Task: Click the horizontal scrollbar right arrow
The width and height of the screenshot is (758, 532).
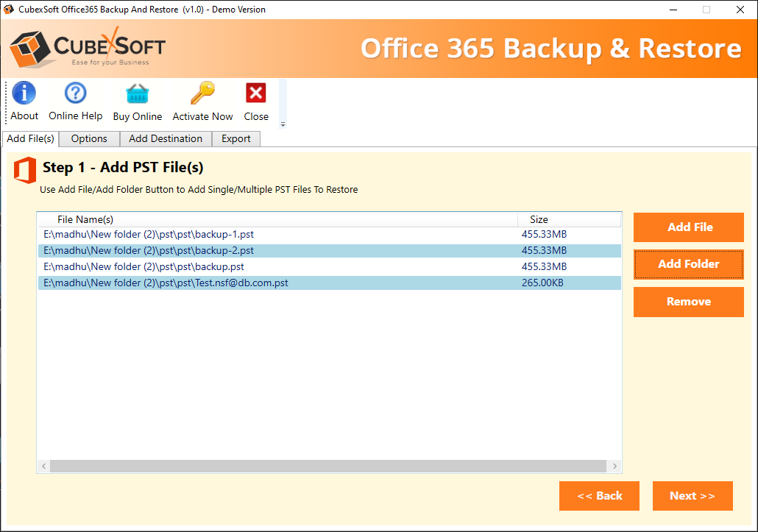Action: [x=614, y=467]
